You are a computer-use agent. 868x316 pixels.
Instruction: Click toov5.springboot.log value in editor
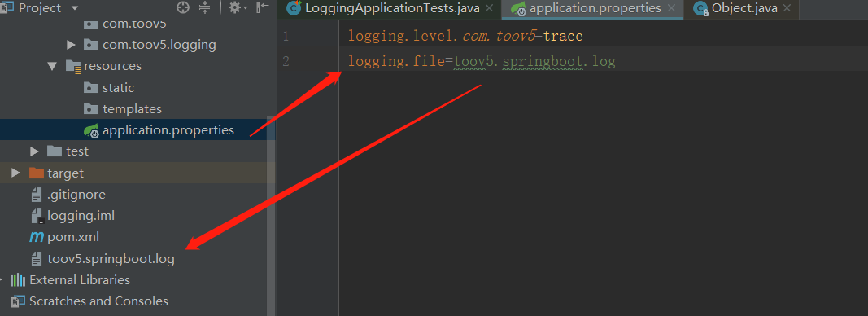tap(534, 62)
